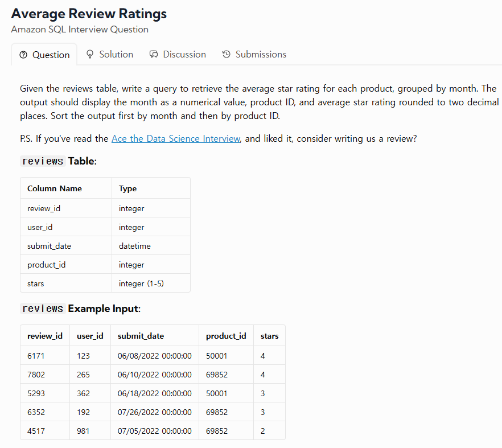Click 'product_id' header in example input

pos(226,336)
